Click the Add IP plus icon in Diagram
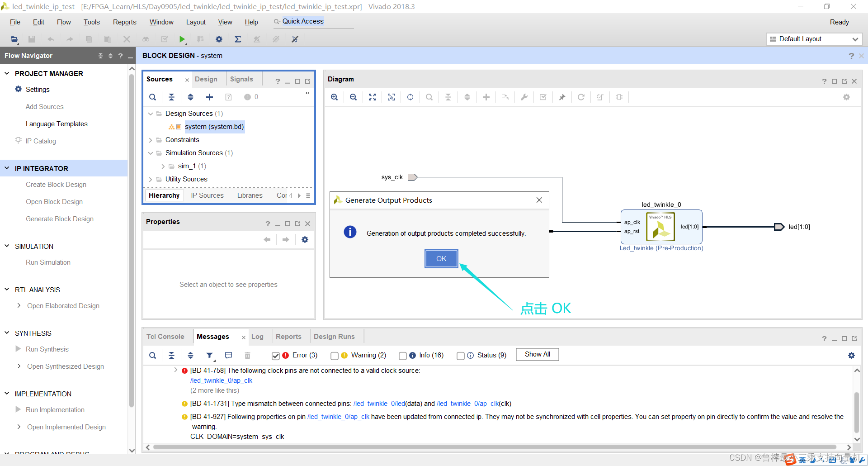Image resolution: width=868 pixels, height=466 pixels. tap(486, 97)
